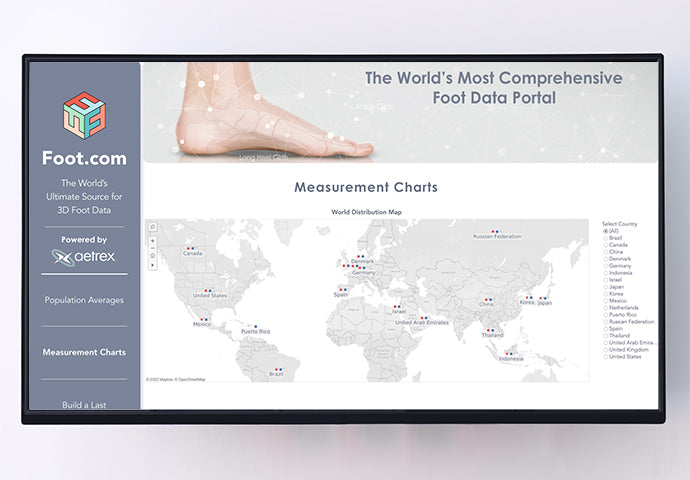This screenshot has height=480, width=690.
Task: Reset map view with the home icon
Action: coord(152,257)
